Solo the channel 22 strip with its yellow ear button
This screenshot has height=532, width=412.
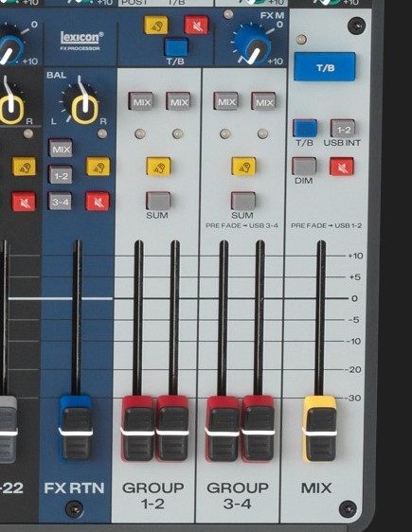24,166
